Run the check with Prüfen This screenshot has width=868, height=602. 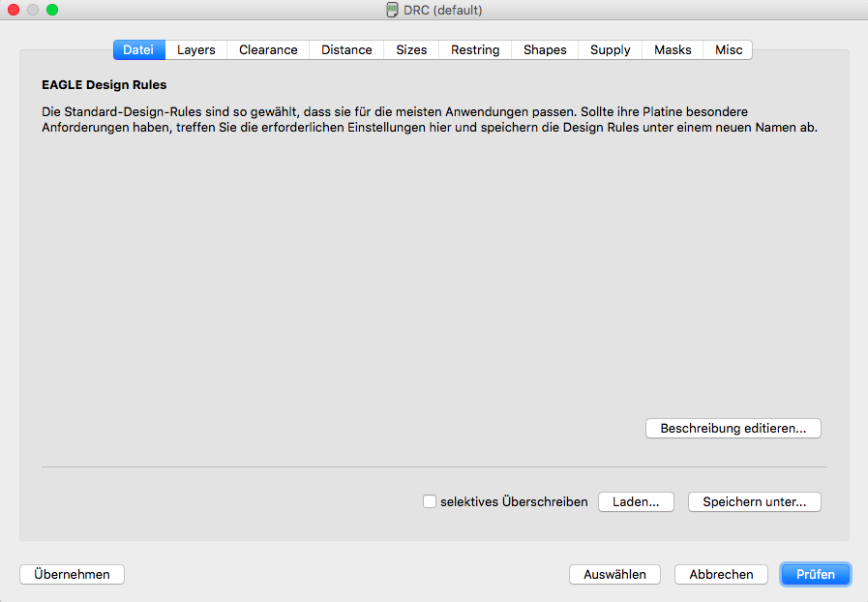(x=816, y=574)
